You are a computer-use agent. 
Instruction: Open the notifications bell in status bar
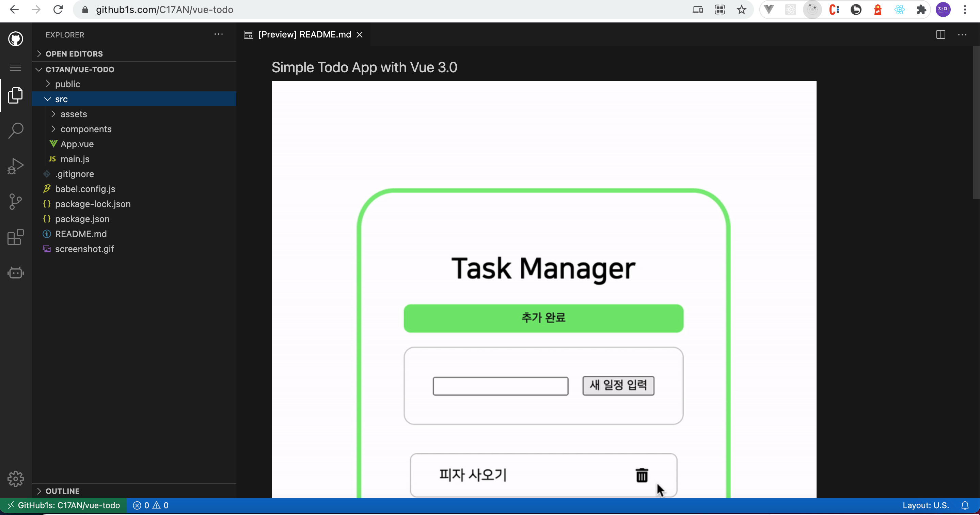point(965,505)
